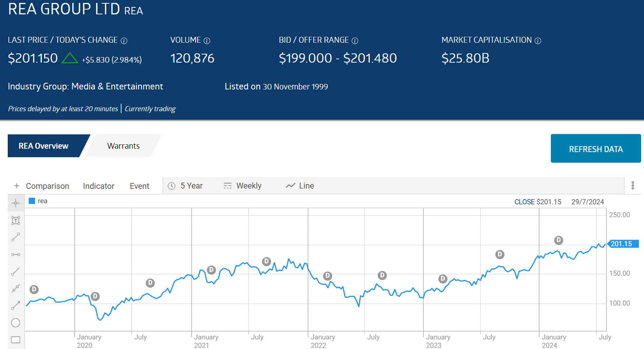Select the plain diagonal trend line tool
The width and height of the screenshot is (644, 349).
coord(15,271)
